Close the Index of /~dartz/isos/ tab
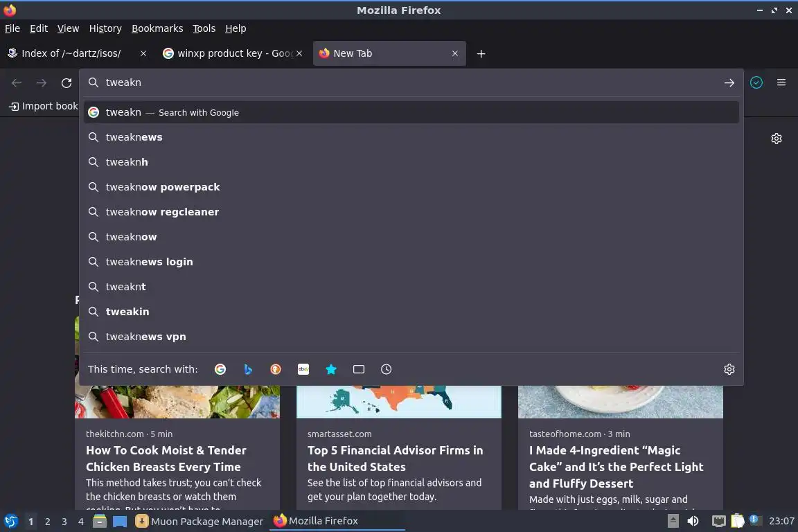798x532 pixels. pos(143,53)
